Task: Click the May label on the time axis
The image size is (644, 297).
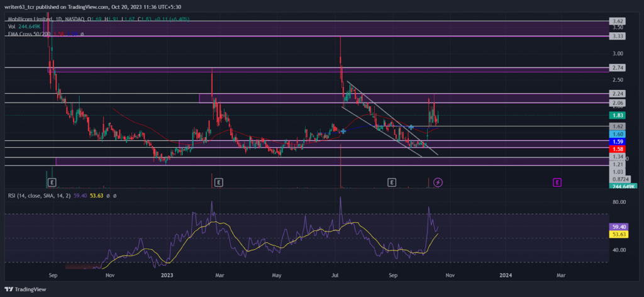Action: [x=277, y=276]
